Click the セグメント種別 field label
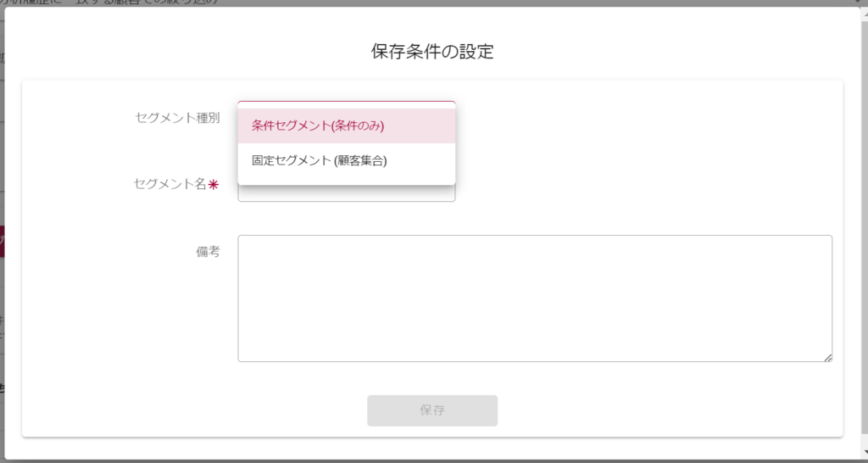The height and width of the screenshot is (463, 868). click(x=177, y=118)
